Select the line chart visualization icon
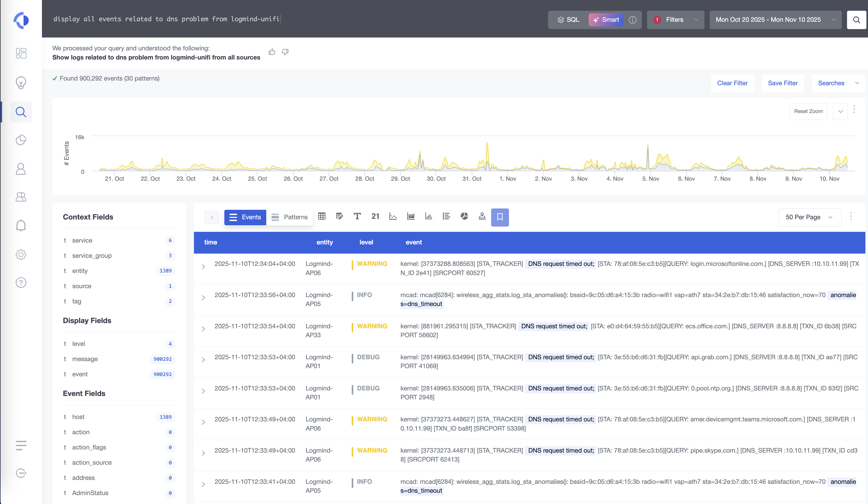The height and width of the screenshot is (504, 868). 393,217
